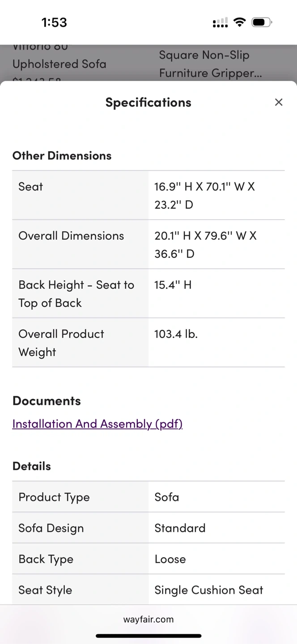Viewport: 297px width, 644px height.
Task: Tap the Wi-Fi status icon
Action: [240, 22]
